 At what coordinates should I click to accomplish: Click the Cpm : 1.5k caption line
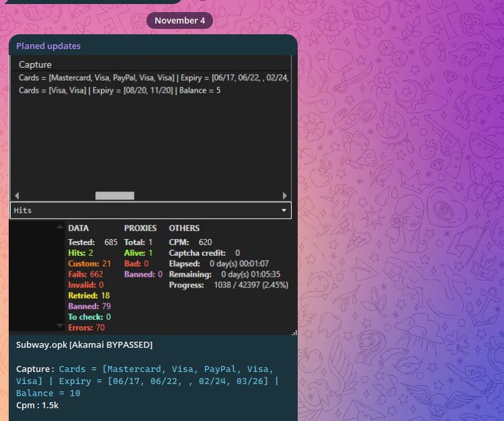(x=38, y=405)
